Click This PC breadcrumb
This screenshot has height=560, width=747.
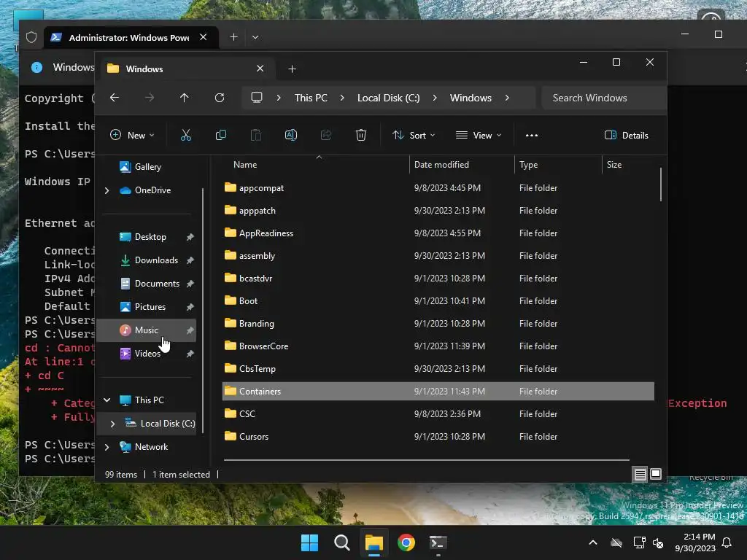coord(311,98)
